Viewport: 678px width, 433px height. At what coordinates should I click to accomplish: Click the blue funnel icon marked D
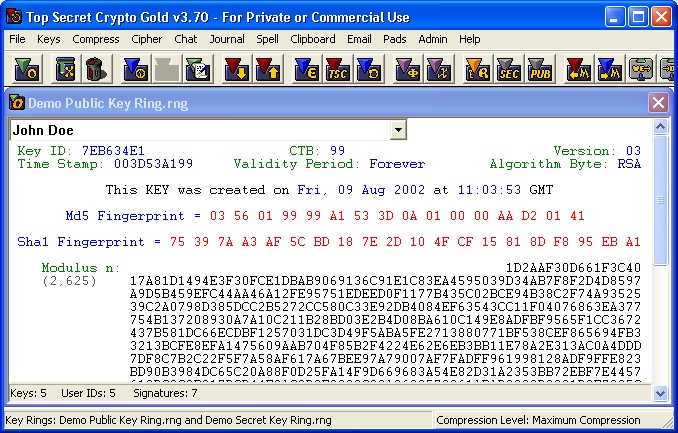(x=369, y=69)
